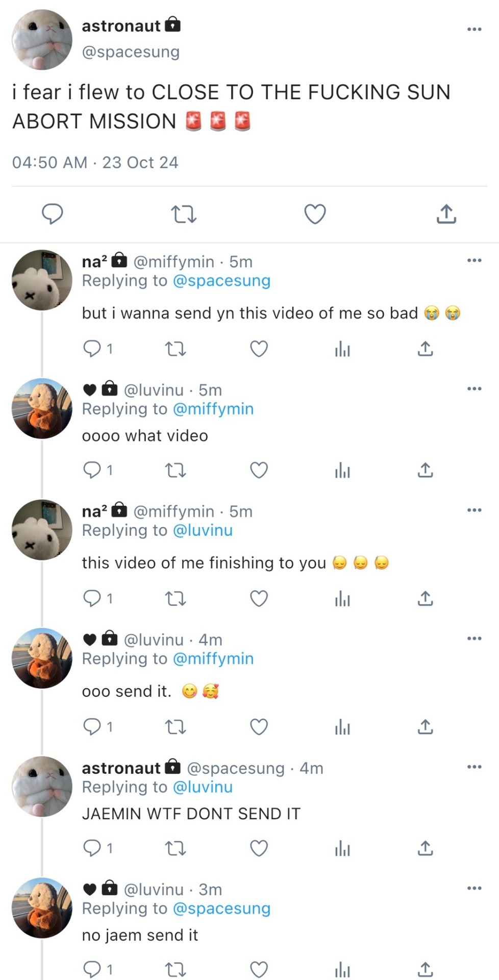499x980 pixels.
Task: Open astronaut profile picture at top
Action: [x=42, y=39]
